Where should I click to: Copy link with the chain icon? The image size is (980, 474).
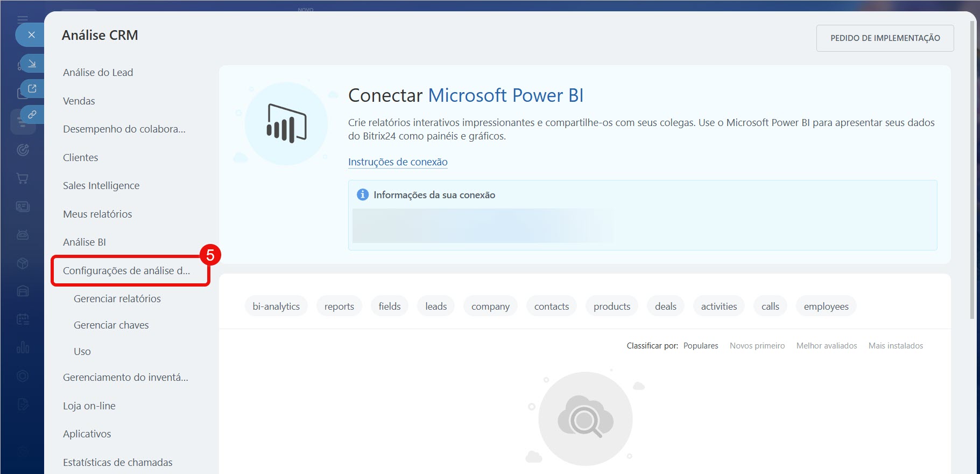[32, 115]
